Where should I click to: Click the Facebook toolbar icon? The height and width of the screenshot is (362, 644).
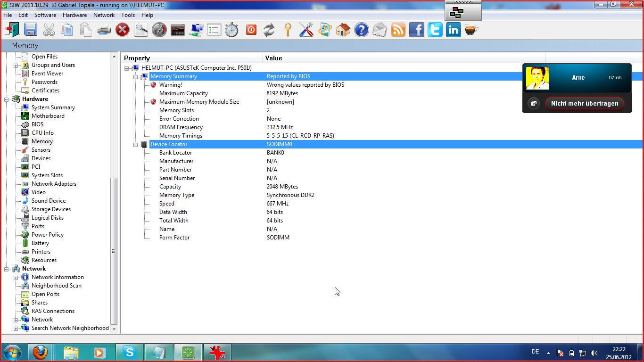pos(417,30)
